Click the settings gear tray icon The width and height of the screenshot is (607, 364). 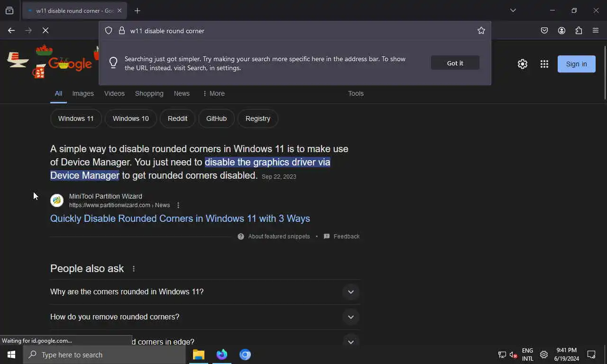[x=544, y=355]
